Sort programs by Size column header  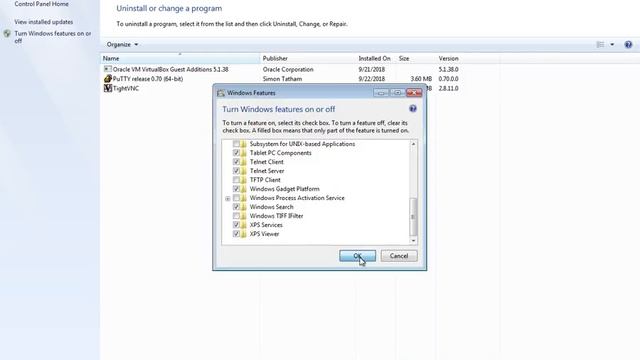[x=416, y=58]
